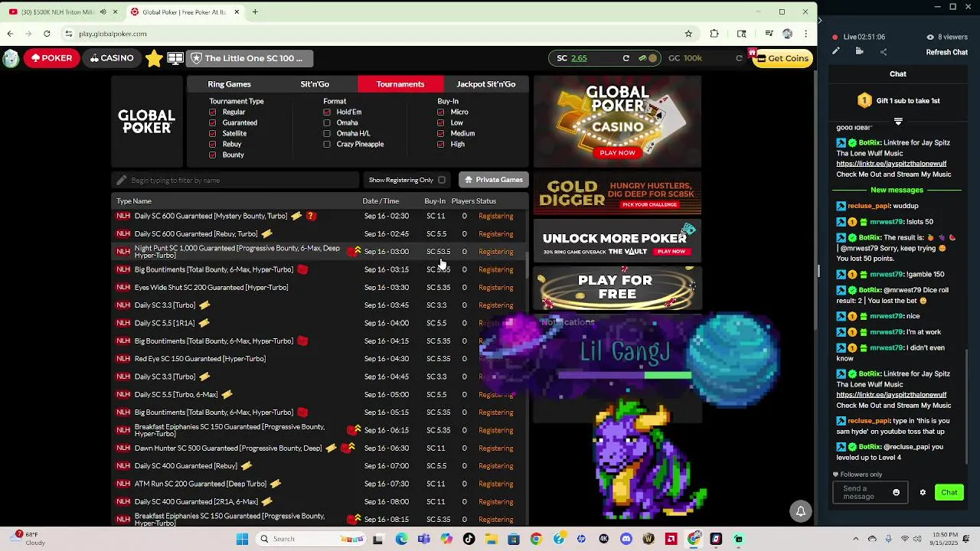Image resolution: width=980 pixels, height=551 pixels.
Task: Open File Explorer from the taskbar
Action: 491,539
